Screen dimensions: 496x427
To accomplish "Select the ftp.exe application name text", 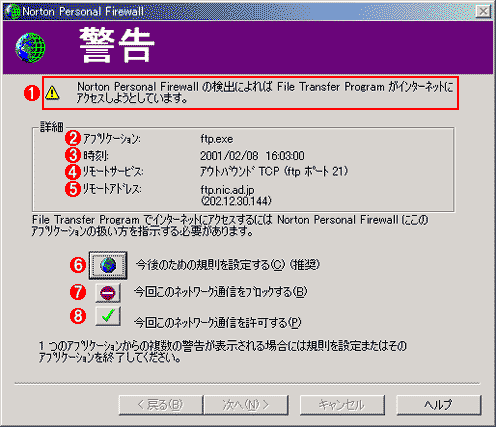I will pos(217,139).
